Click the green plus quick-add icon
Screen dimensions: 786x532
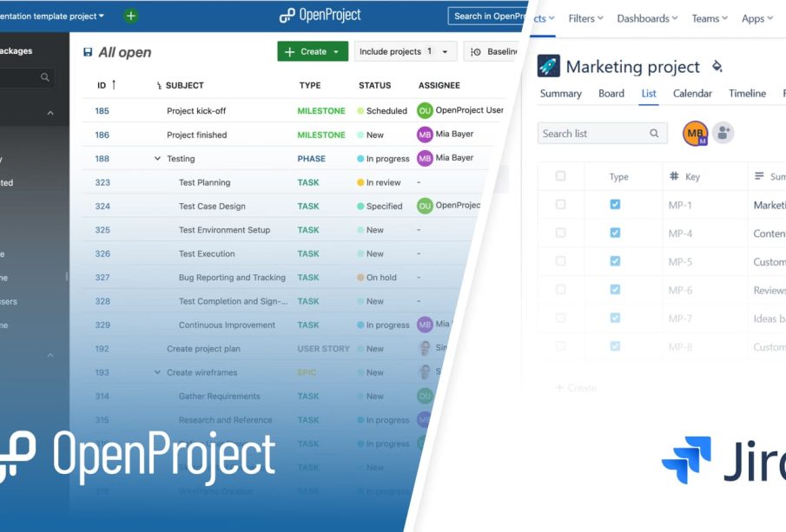tap(130, 16)
